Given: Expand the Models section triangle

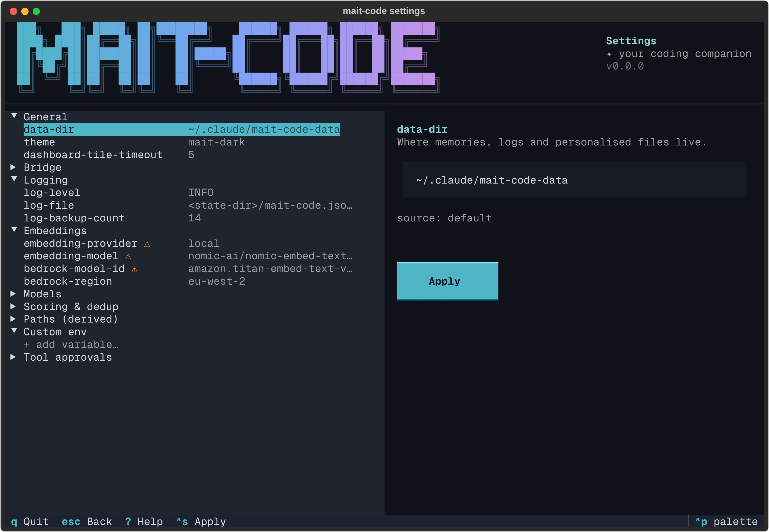Looking at the screenshot, I should pyautogui.click(x=13, y=294).
